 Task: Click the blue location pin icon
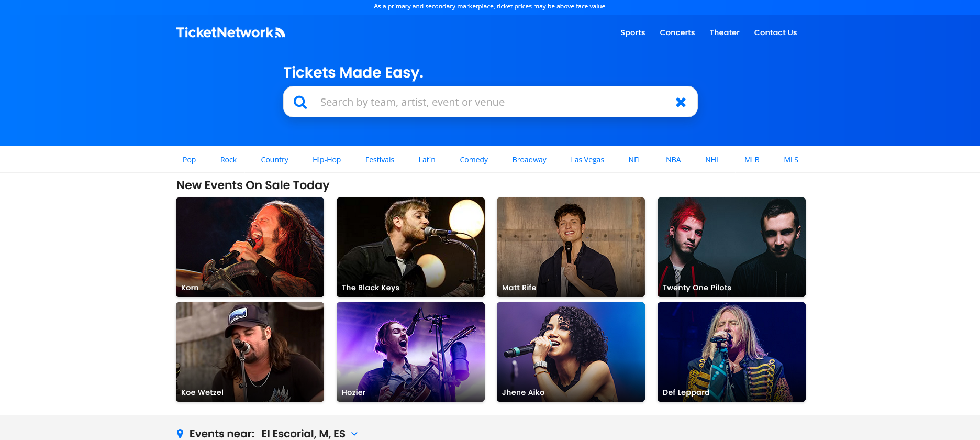click(181, 433)
